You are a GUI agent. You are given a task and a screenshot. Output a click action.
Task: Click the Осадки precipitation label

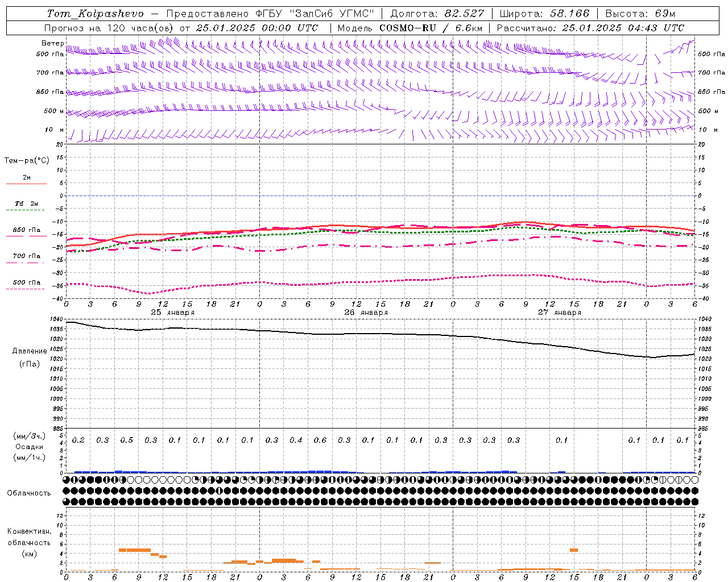tap(30, 447)
